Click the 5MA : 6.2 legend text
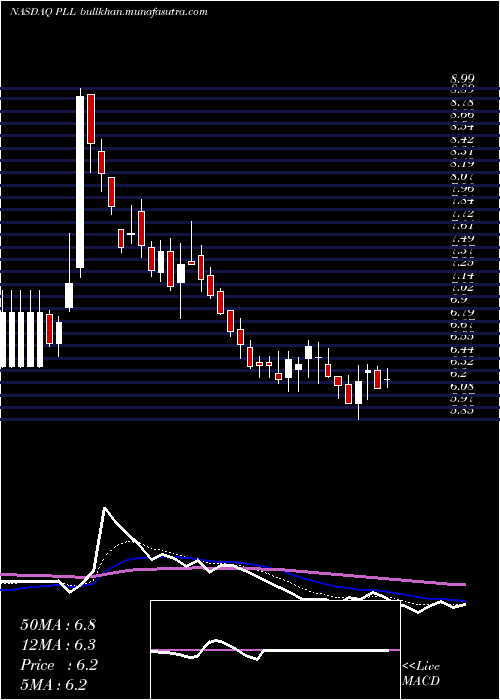The width and height of the screenshot is (500, 700). pyautogui.click(x=53, y=684)
